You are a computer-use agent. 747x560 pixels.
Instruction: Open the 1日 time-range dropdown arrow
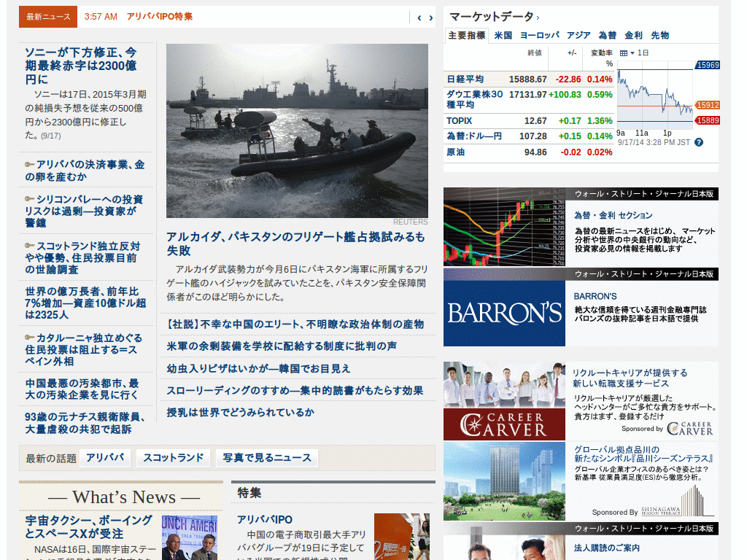point(632,53)
